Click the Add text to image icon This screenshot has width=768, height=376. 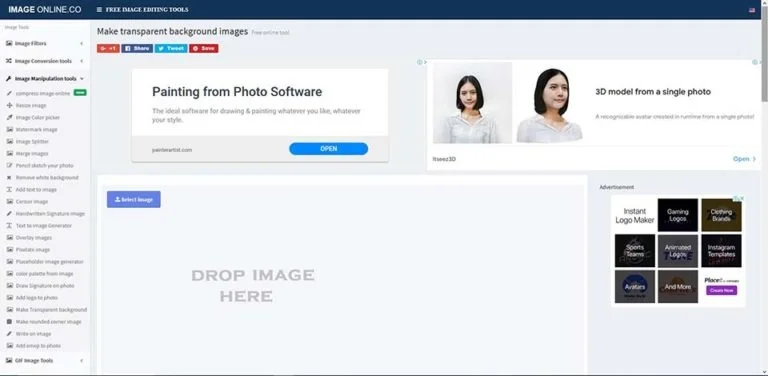[x=9, y=189]
